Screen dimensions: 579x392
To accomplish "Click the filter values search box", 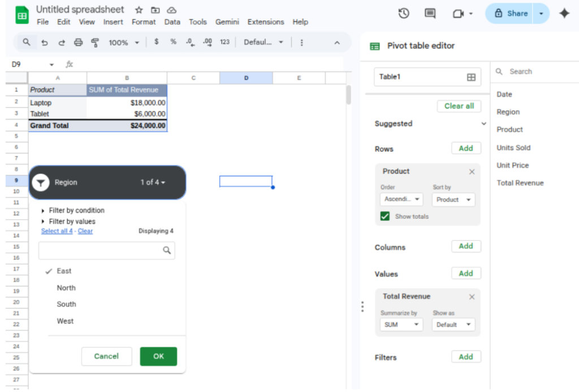I will pyautogui.click(x=102, y=251).
